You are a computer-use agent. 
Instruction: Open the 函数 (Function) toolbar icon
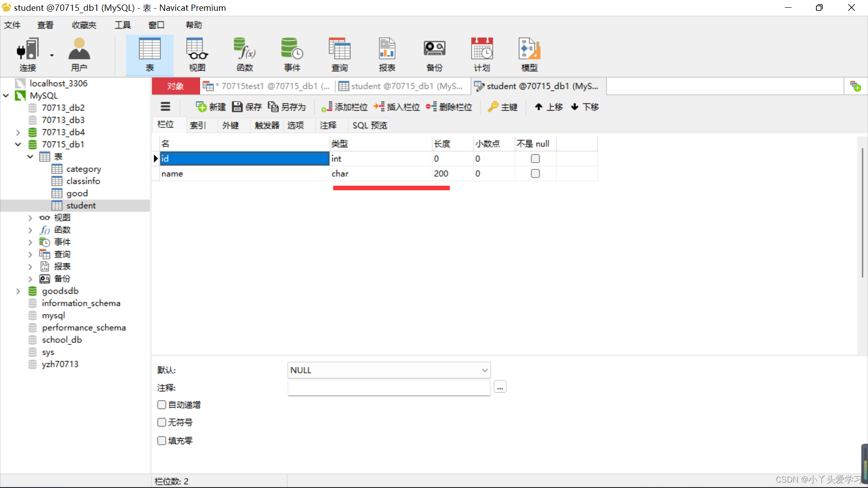245,55
